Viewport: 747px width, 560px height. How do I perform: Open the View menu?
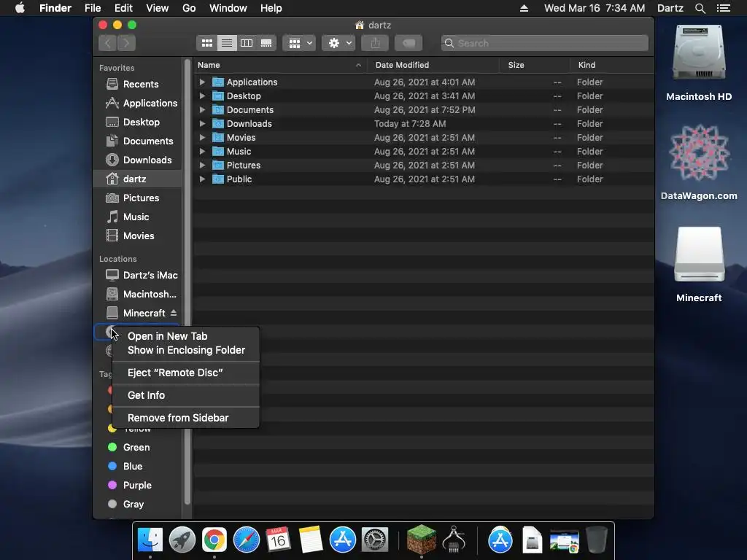(158, 8)
